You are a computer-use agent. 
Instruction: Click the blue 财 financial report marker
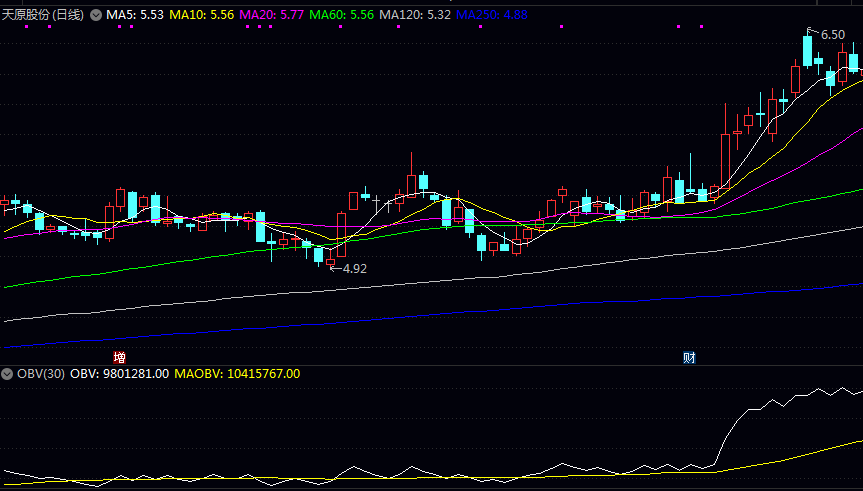[689, 358]
